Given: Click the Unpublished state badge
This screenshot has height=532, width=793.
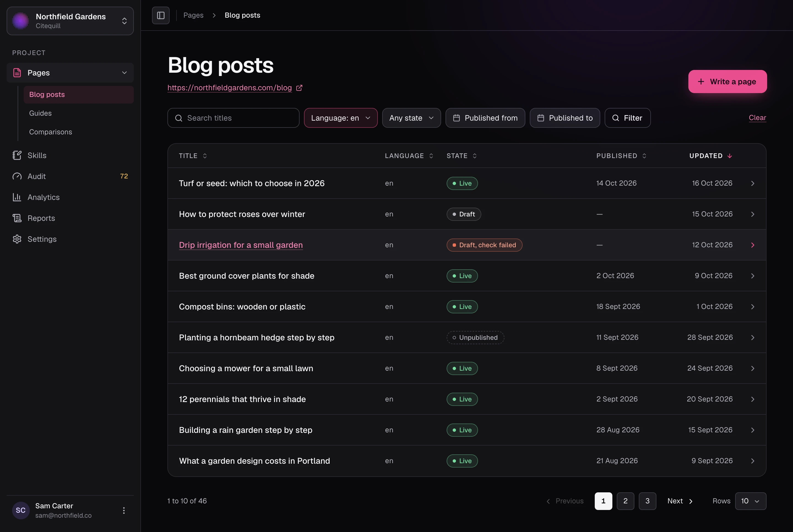Looking at the screenshot, I should 475,338.
